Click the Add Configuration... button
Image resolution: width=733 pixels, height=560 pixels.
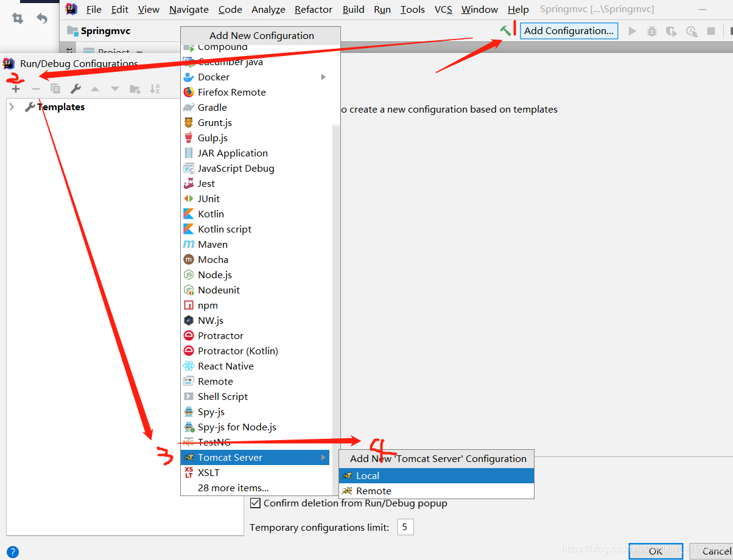click(x=569, y=30)
